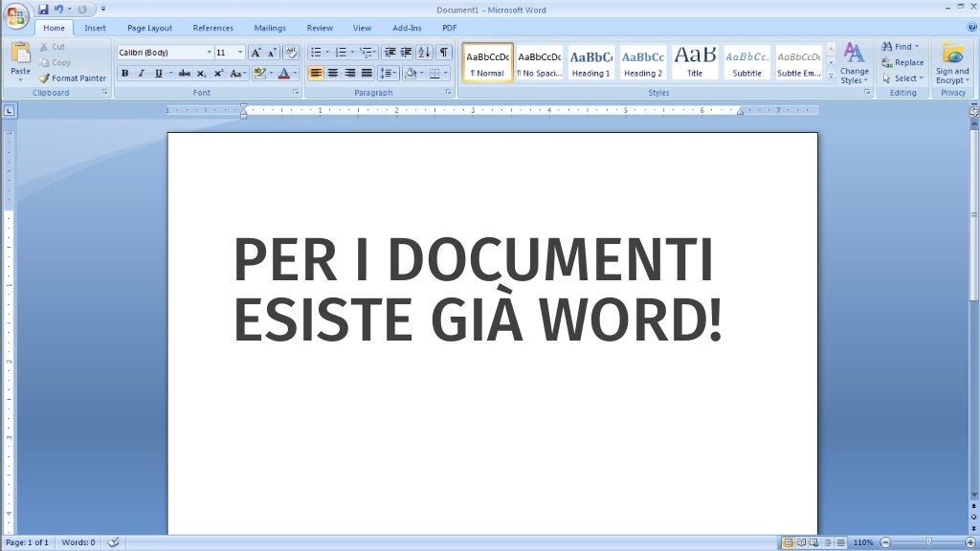
Task: Click Sign and Encrypt
Action: [952, 64]
